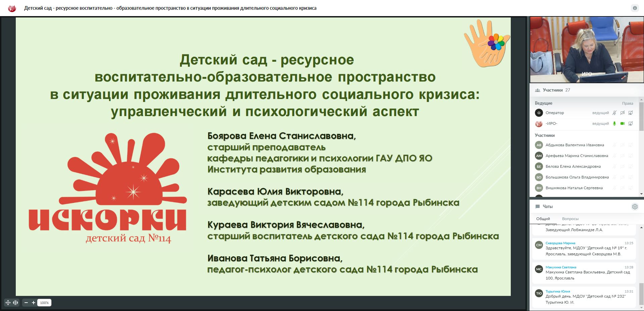This screenshot has height=311, width=644.
Task: Zoom in the slide with the plus button
Action: (x=34, y=303)
